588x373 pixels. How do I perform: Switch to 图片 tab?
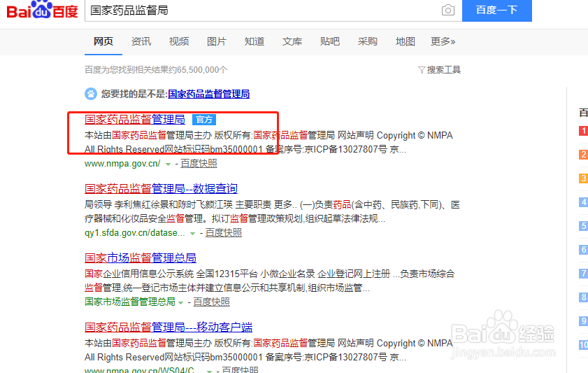217,41
